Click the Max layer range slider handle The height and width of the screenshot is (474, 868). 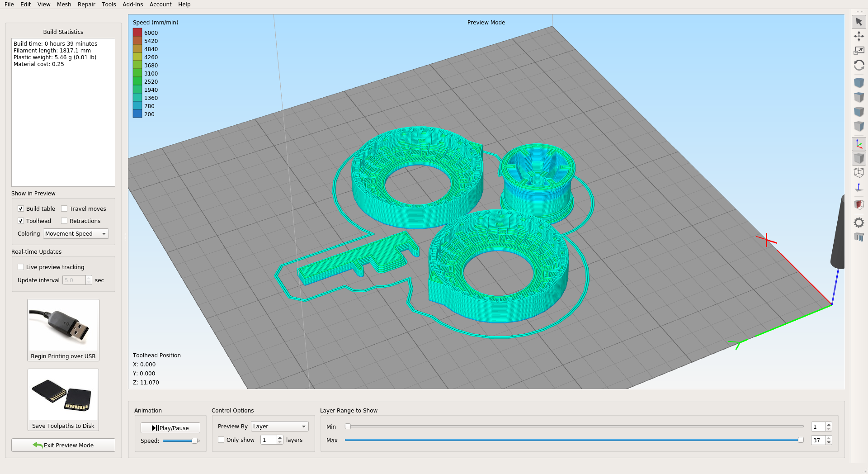pos(801,440)
